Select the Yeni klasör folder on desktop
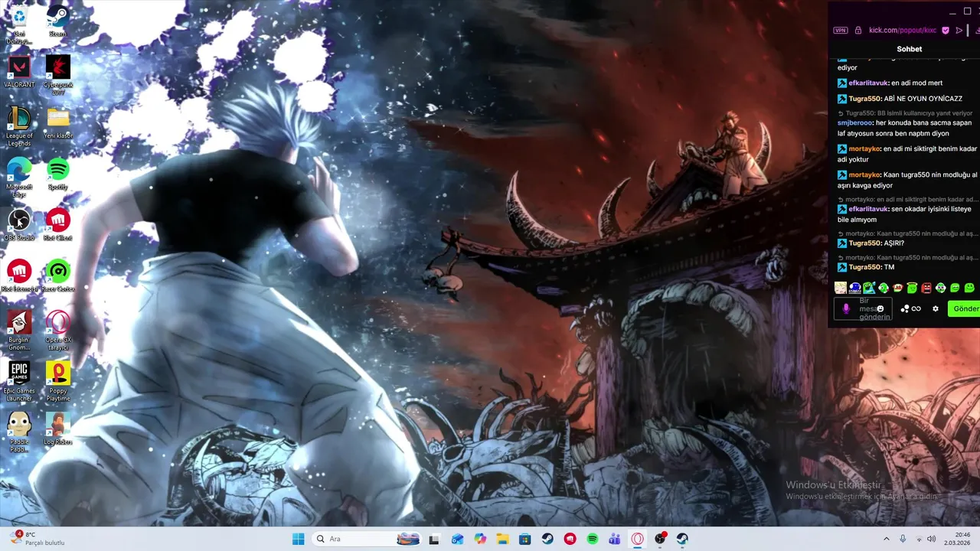The image size is (980, 551). click(x=57, y=123)
